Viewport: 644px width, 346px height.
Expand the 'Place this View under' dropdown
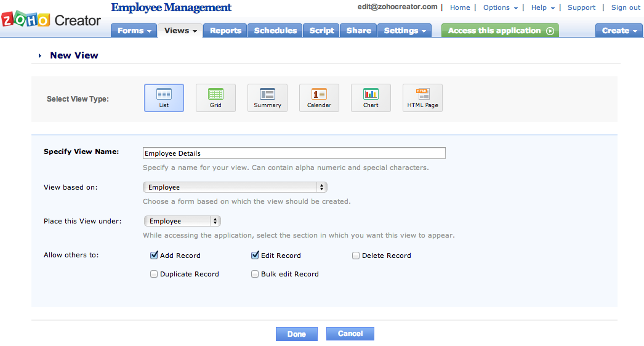tap(182, 221)
